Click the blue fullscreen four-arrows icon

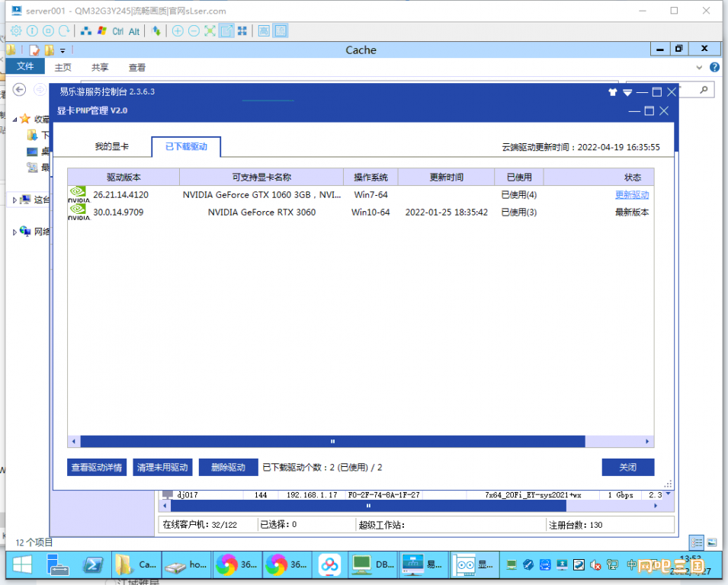tap(242, 31)
